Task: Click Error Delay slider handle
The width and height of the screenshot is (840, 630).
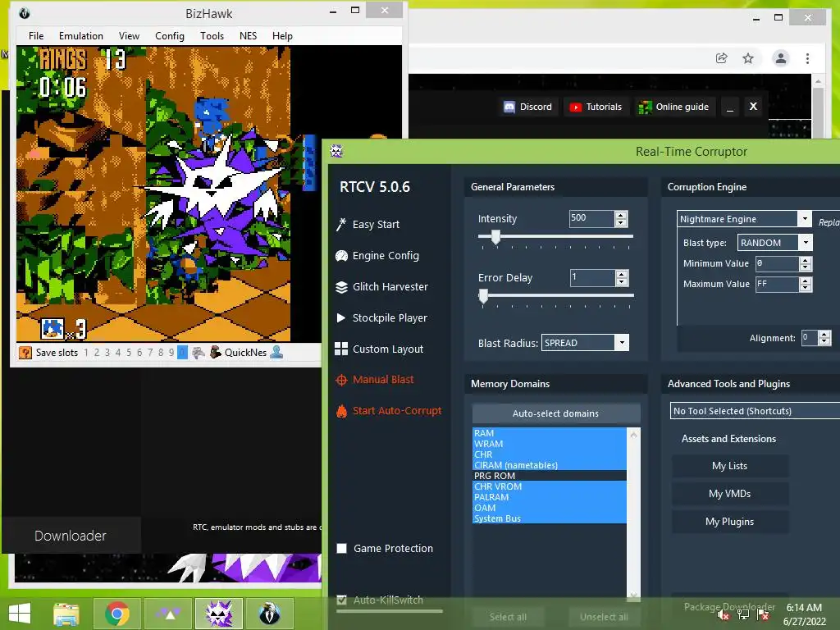Action: pyautogui.click(x=483, y=295)
